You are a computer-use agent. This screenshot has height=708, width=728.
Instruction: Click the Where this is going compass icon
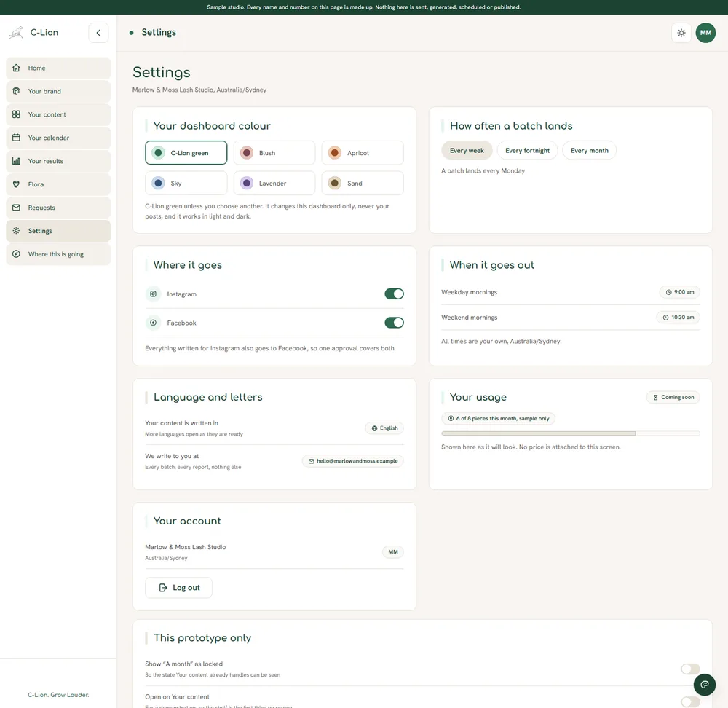click(16, 253)
